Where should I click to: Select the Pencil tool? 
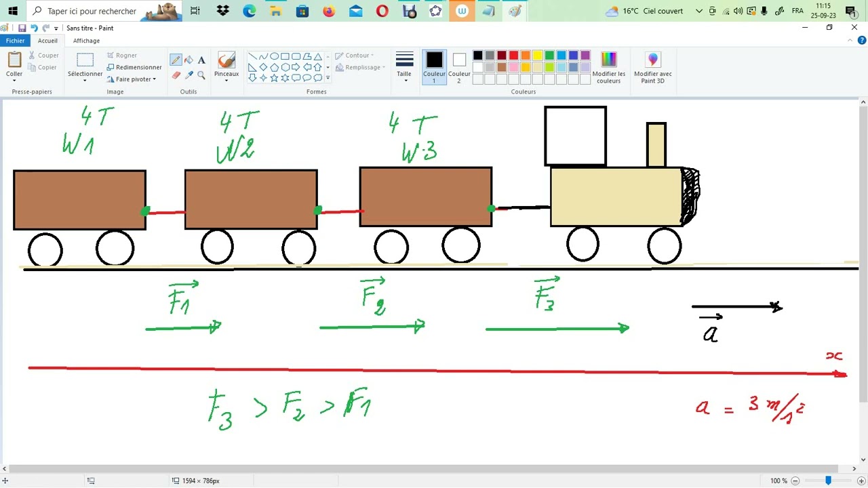coord(176,60)
